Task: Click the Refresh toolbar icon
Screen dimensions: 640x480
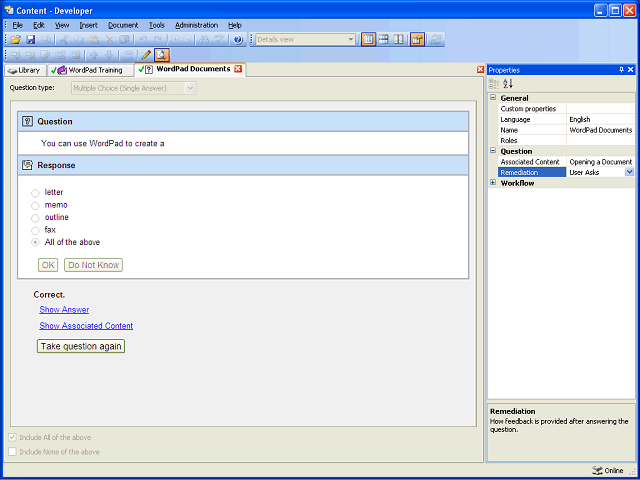Action: pyautogui.click(x=436, y=40)
